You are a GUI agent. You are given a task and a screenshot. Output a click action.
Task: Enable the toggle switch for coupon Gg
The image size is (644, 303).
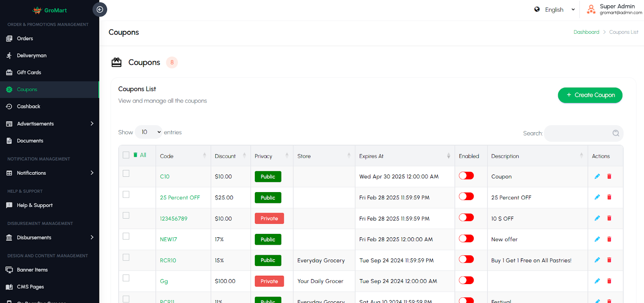[466, 280]
